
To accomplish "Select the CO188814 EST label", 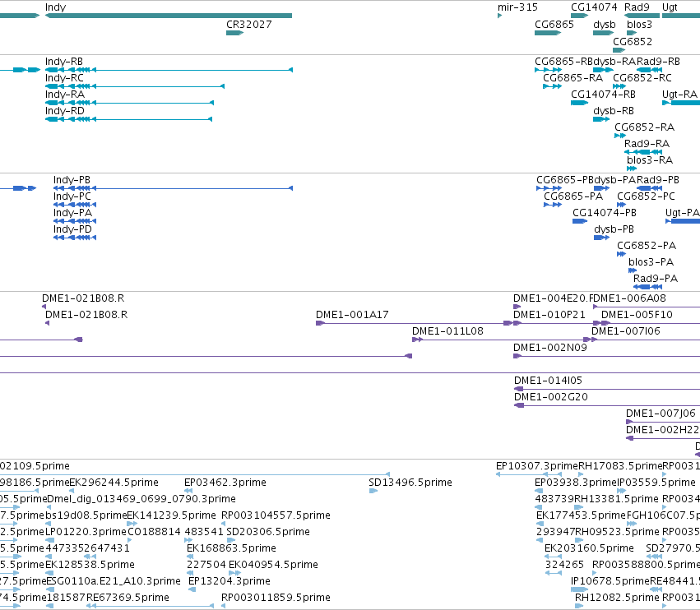I will click(154, 533).
